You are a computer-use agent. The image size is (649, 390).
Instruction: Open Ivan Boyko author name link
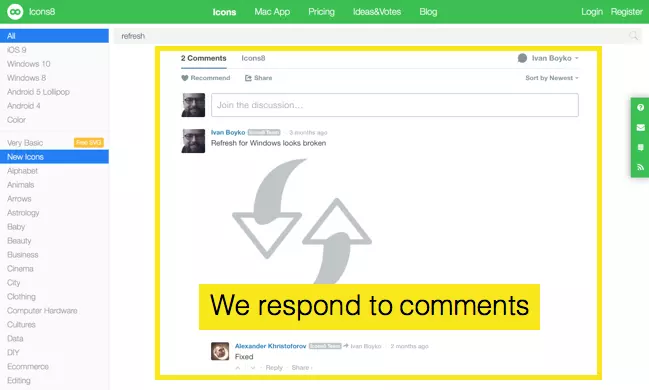[x=228, y=132]
